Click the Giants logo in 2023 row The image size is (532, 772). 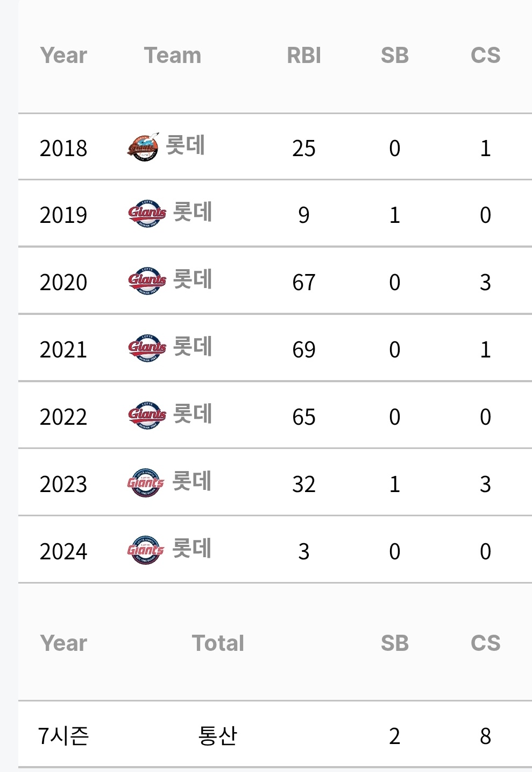pos(146,482)
